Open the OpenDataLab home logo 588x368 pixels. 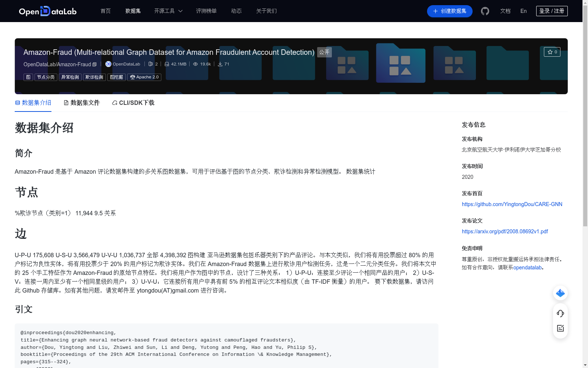pos(48,11)
